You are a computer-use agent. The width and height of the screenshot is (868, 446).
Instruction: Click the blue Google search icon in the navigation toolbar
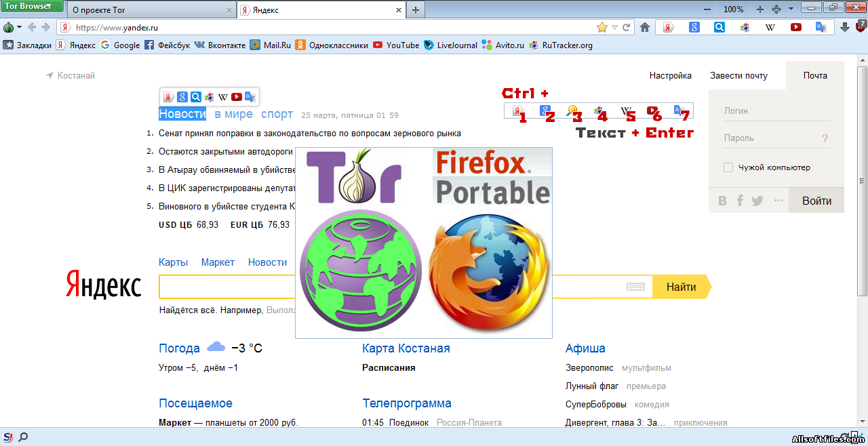pos(694,27)
